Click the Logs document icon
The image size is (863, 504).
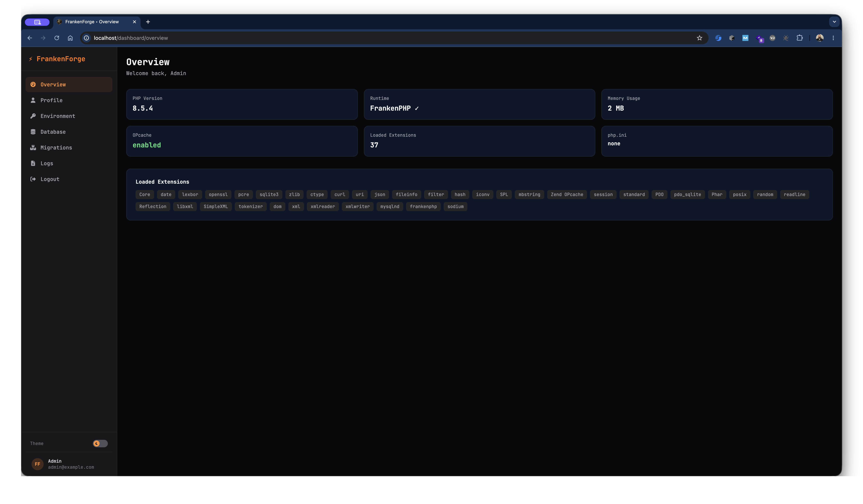(33, 163)
